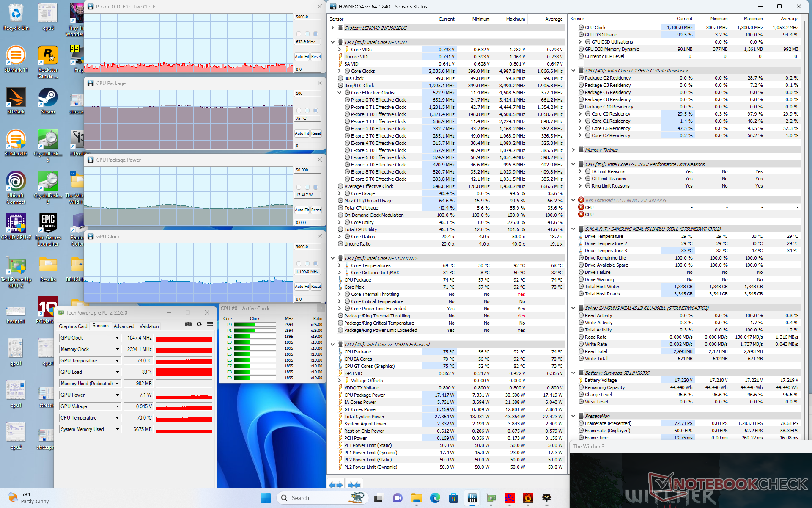Click Reset in P-core 0 T0 graph

click(316, 57)
